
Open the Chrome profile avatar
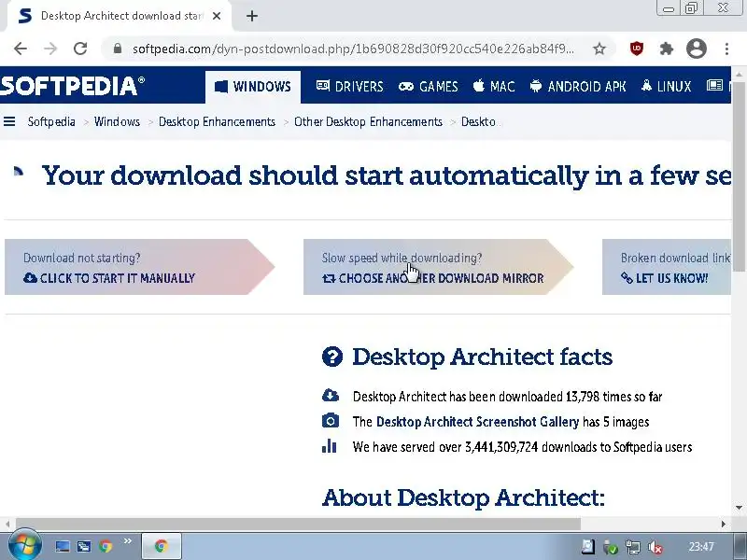pos(696,49)
